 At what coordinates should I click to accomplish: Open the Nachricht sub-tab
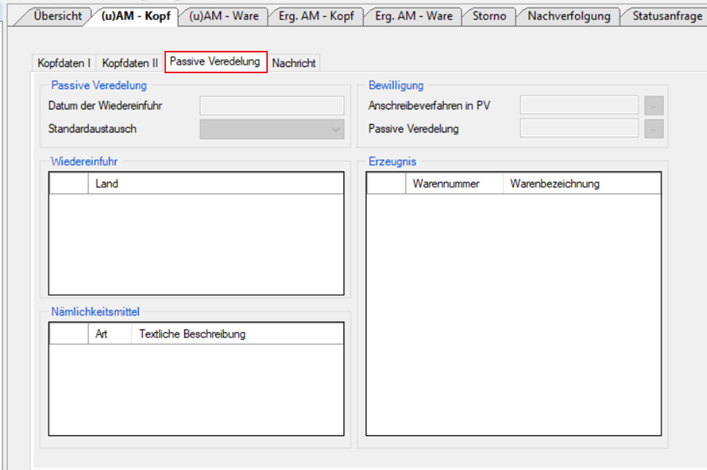click(x=294, y=63)
